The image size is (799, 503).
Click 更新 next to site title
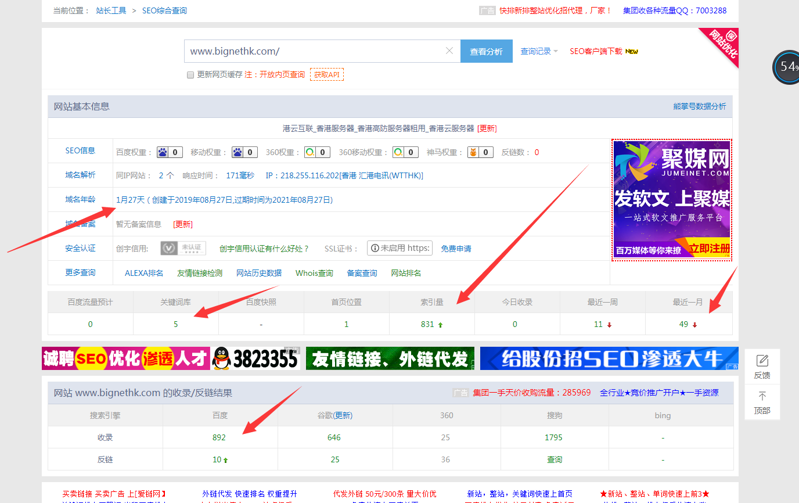tap(487, 128)
